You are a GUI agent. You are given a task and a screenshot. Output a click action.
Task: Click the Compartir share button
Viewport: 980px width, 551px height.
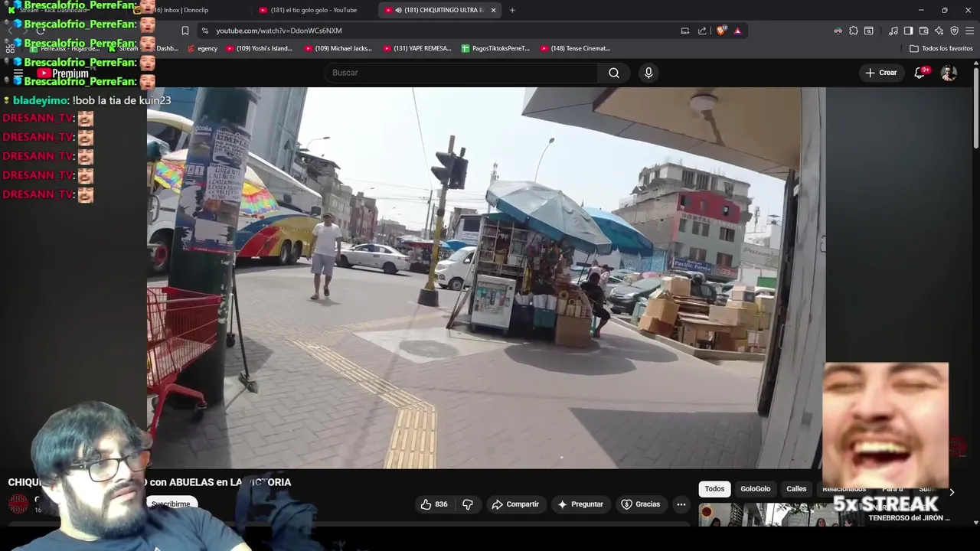coord(515,504)
